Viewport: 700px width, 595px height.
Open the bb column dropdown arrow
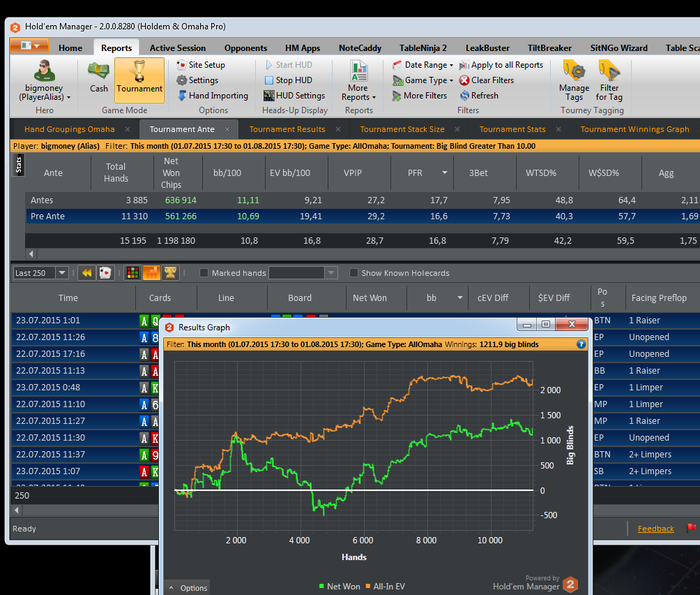pos(460,297)
